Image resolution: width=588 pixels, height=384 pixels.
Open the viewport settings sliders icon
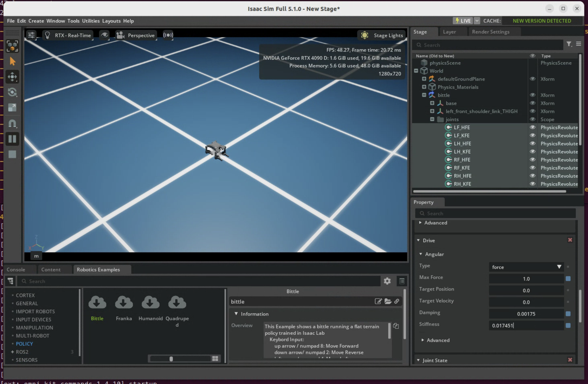(31, 35)
